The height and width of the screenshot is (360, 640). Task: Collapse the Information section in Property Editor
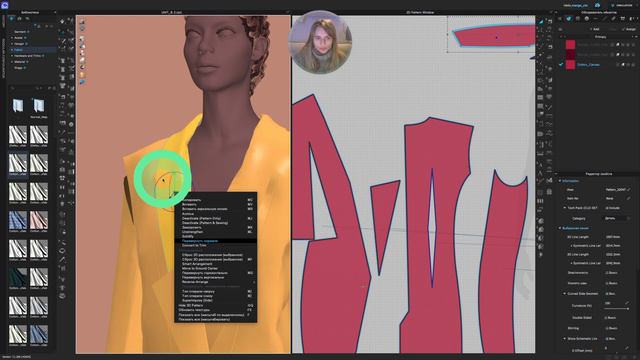tap(560, 181)
